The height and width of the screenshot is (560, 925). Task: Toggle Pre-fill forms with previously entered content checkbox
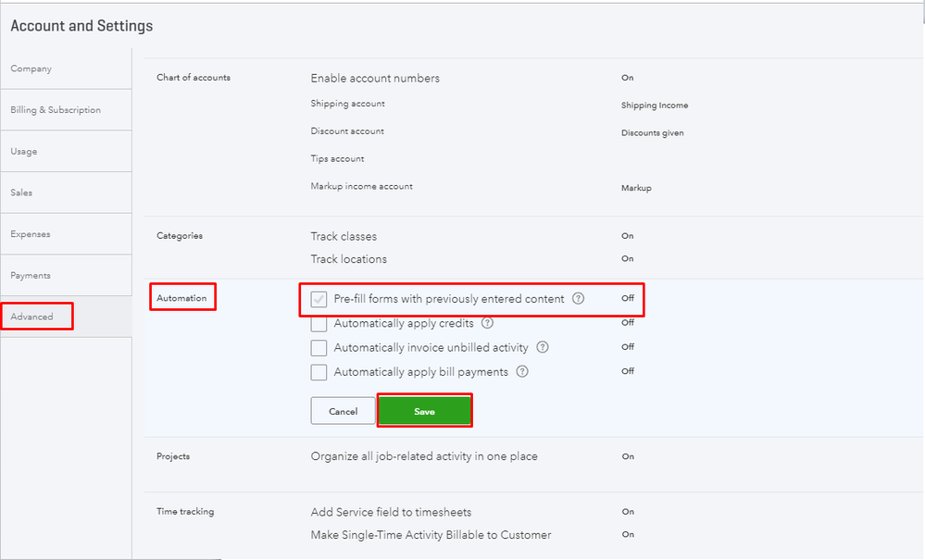tap(319, 299)
